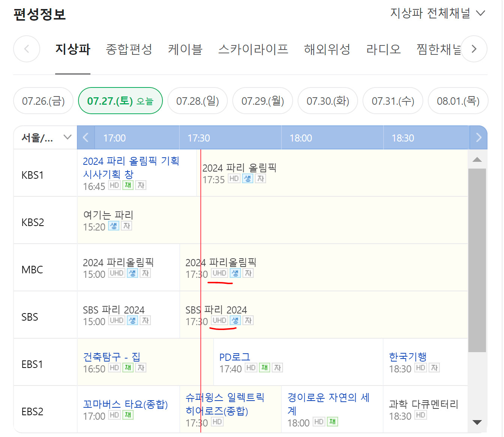Switch to the 스카이라이프 tab
The height and width of the screenshot is (437, 504).
tap(253, 49)
